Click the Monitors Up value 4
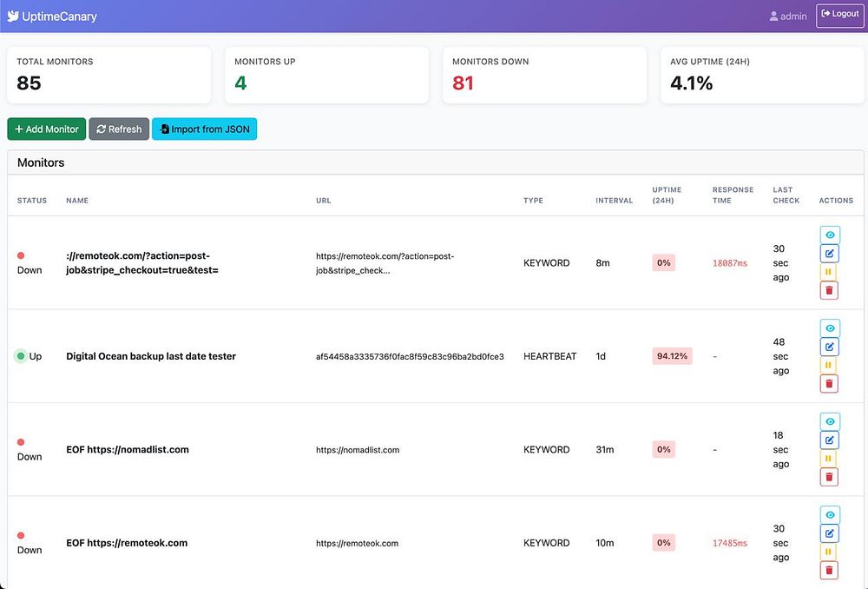Viewport: 868px width, 589px height. pos(240,83)
